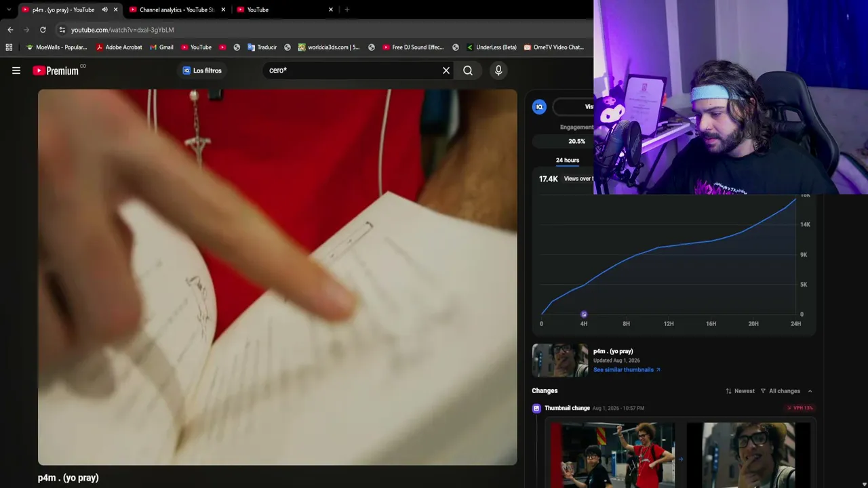
Task: Open the YouTube guide hamburger menu
Action: (x=16, y=70)
